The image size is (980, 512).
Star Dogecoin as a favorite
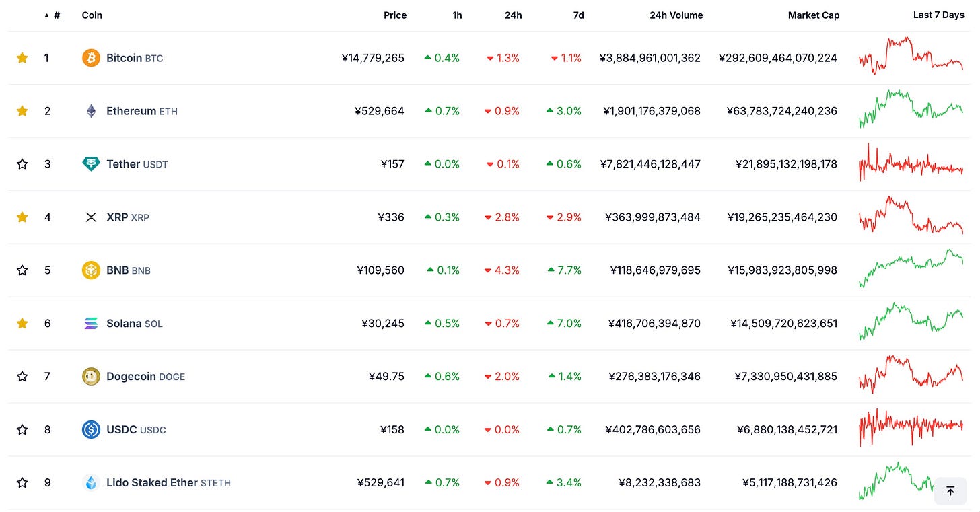pyautogui.click(x=22, y=377)
